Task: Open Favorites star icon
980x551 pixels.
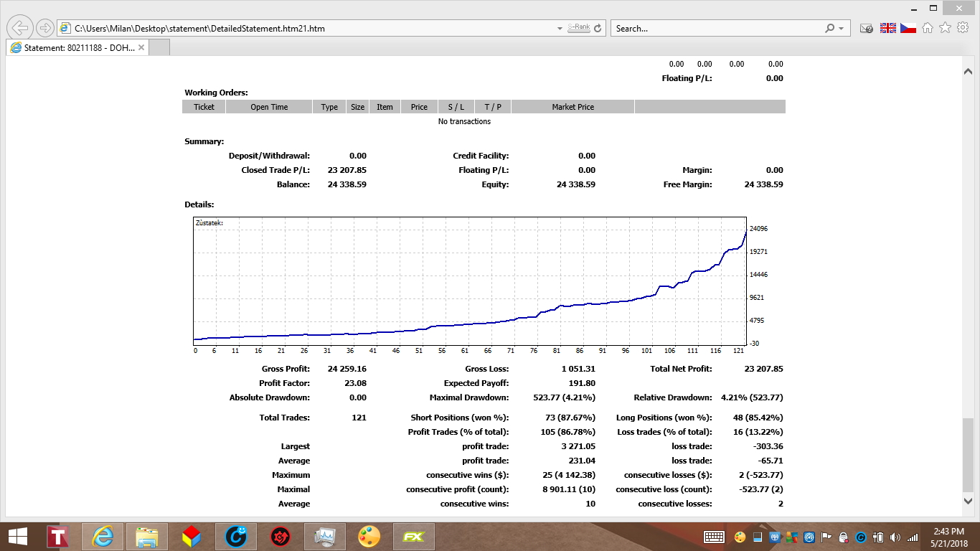Action: [945, 28]
